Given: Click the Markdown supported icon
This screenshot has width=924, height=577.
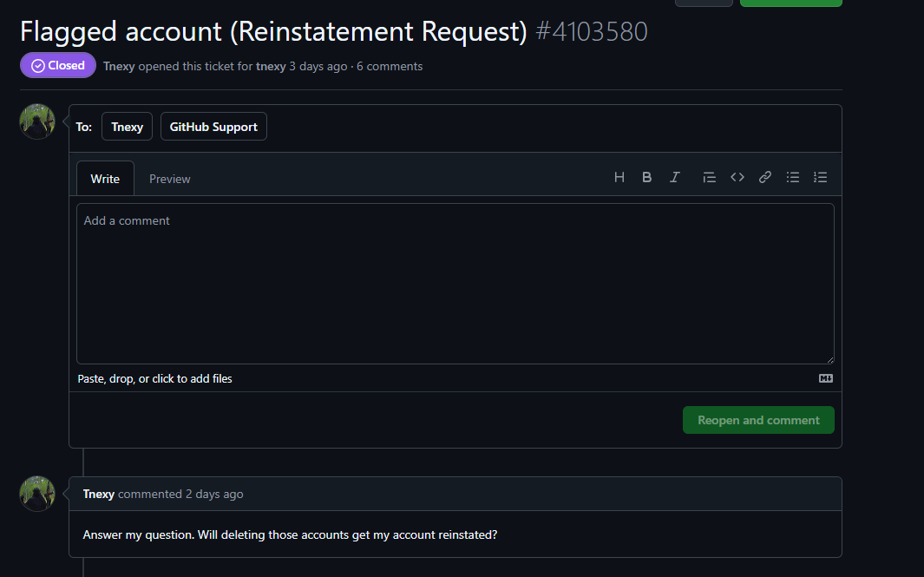Looking at the screenshot, I should [x=826, y=378].
